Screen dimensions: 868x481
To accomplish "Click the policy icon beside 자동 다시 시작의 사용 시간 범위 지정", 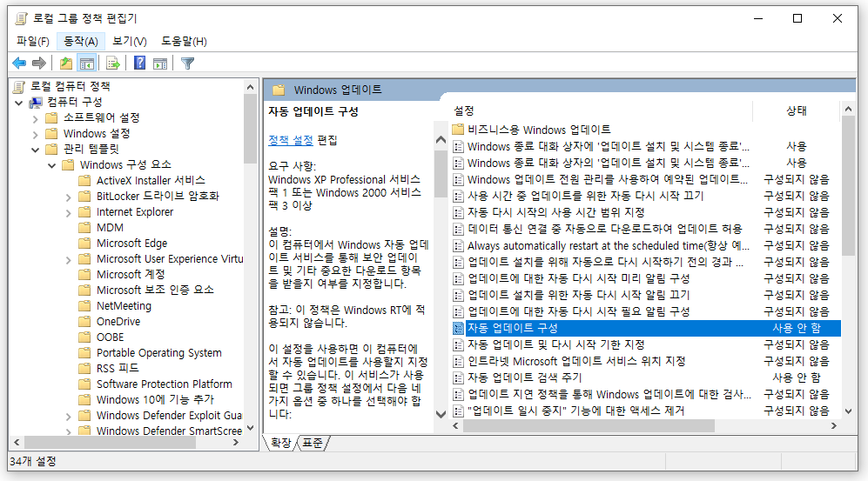I will [x=458, y=213].
